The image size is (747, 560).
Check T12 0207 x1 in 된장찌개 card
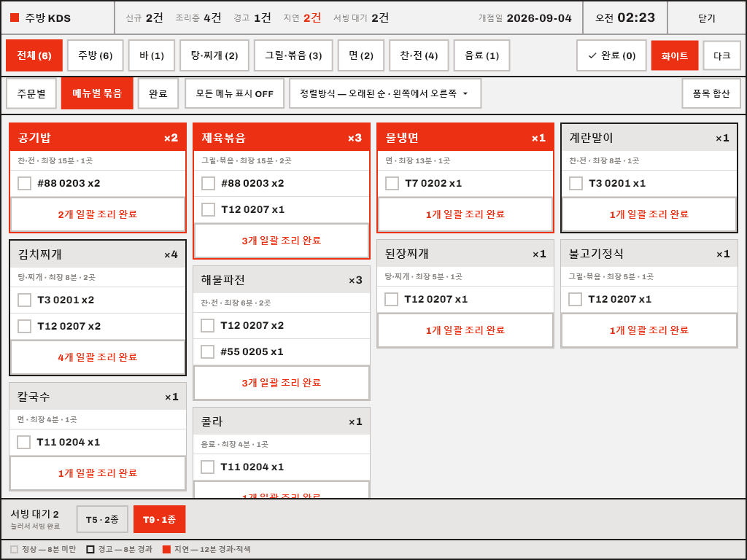(x=392, y=299)
